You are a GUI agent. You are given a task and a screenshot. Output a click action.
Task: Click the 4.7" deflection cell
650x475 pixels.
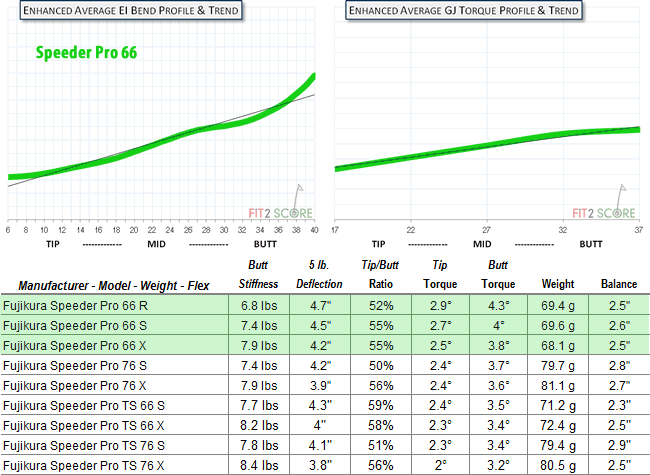(x=320, y=305)
